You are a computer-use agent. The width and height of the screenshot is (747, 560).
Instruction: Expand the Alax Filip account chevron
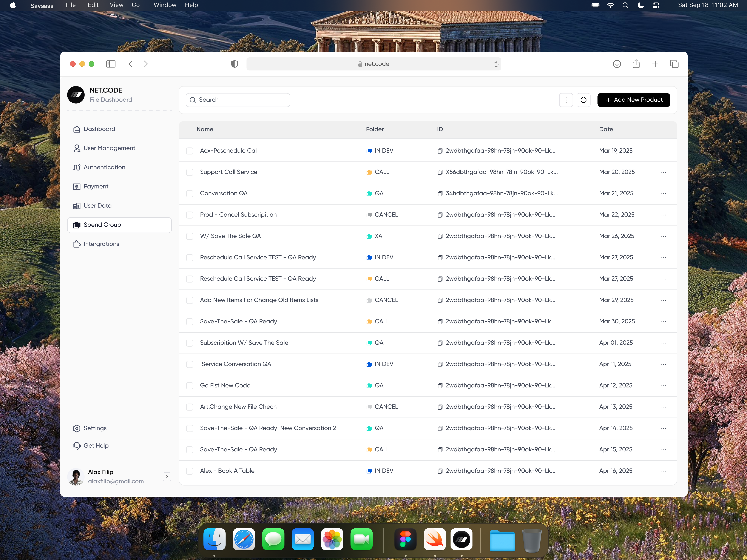[167, 477]
